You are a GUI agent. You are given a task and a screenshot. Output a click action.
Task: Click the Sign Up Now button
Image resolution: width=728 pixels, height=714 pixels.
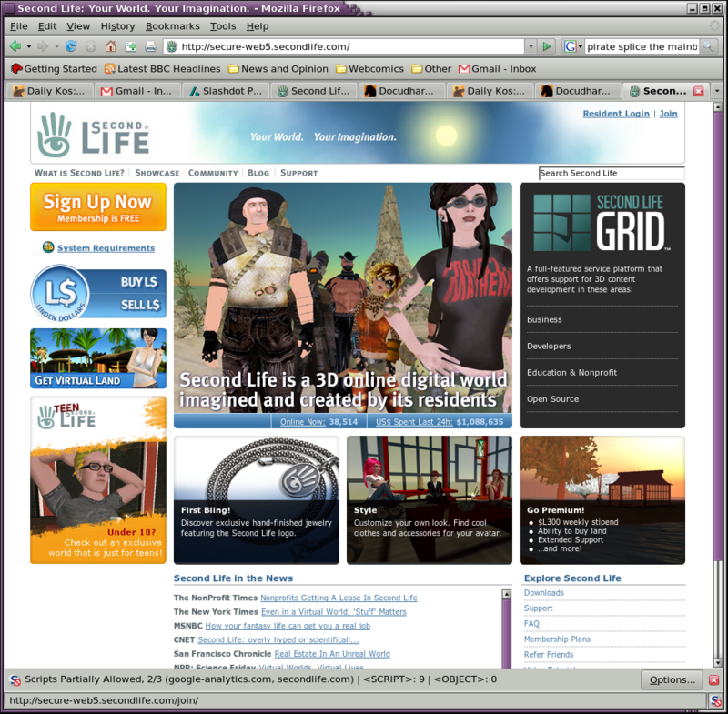[98, 206]
